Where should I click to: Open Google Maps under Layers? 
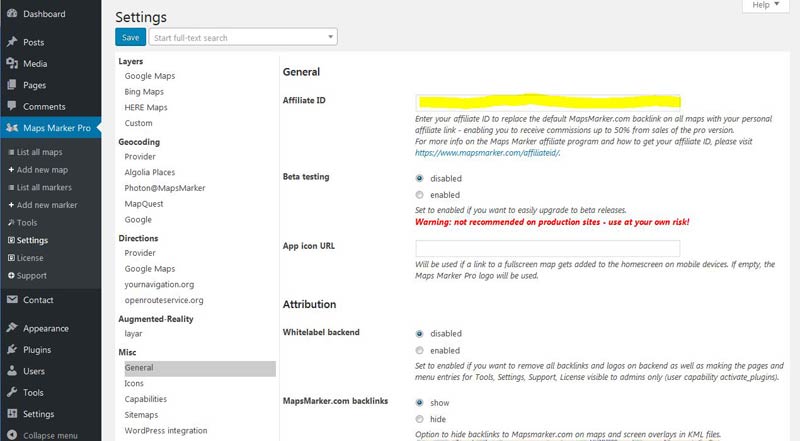point(149,76)
